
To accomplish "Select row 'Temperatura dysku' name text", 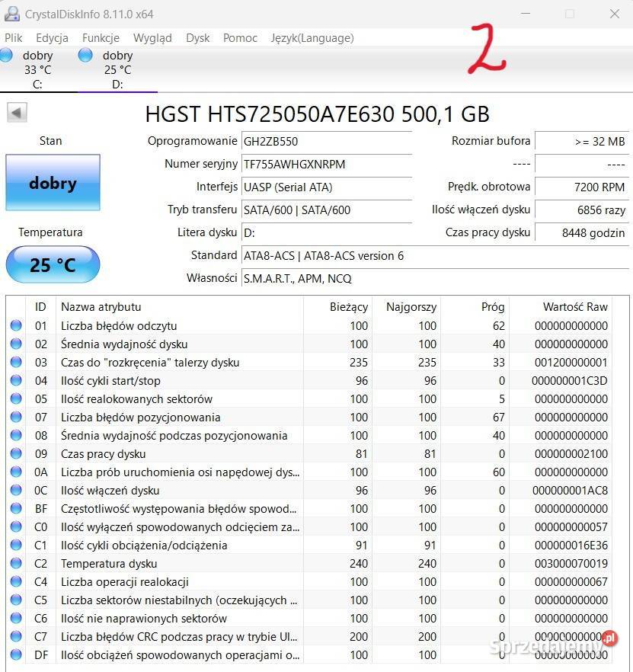I will coord(109,564).
